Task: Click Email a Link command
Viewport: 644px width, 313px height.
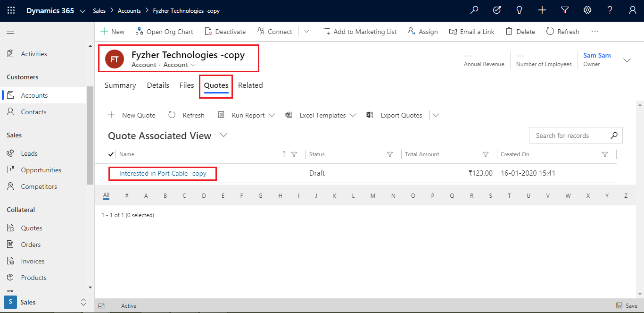Action: (471, 32)
